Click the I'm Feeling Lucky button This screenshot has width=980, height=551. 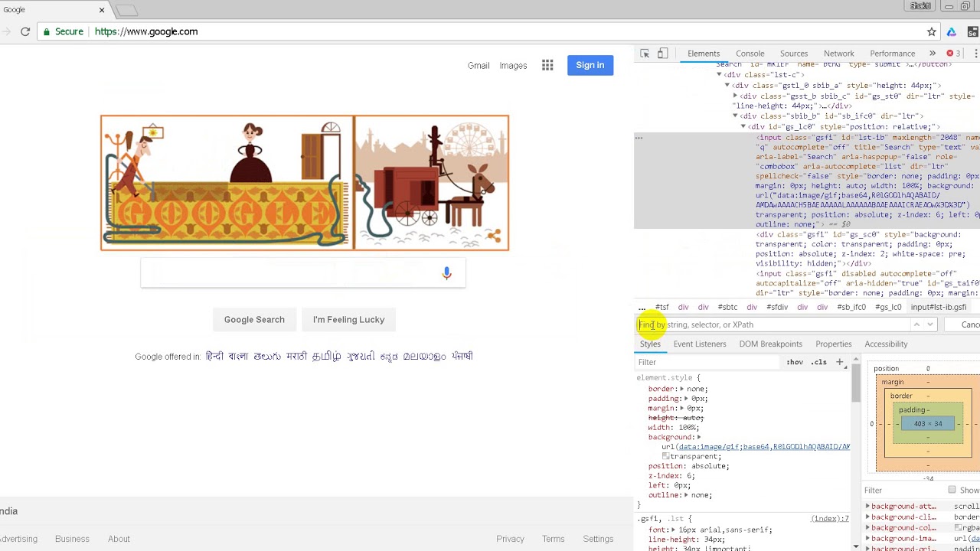click(348, 319)
